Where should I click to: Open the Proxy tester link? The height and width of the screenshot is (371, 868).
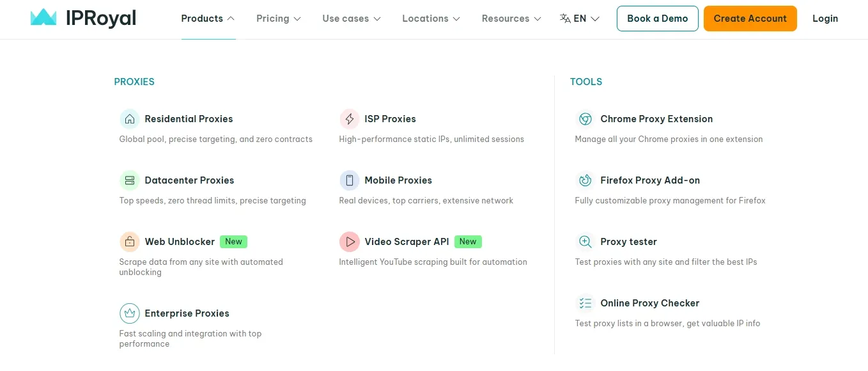coord(628,242)
